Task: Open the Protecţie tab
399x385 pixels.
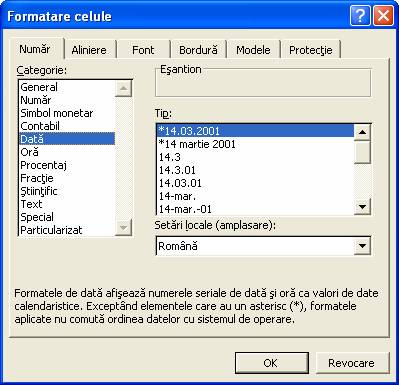Action: tap(311, 50)
